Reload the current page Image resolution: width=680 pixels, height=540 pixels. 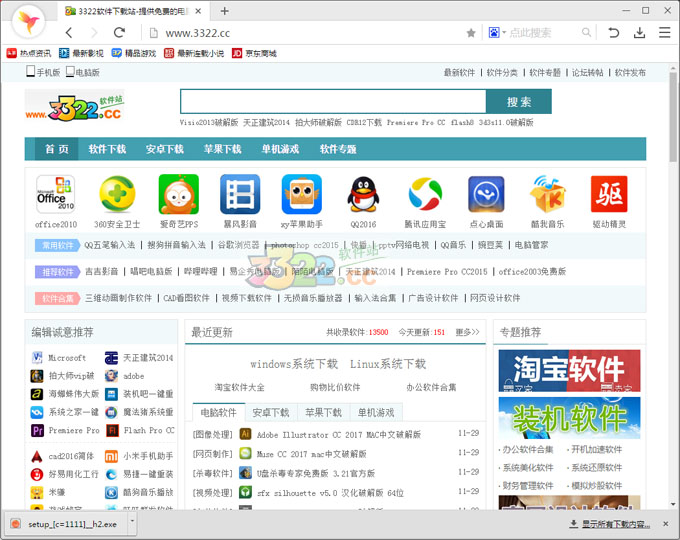coord(119,33)
